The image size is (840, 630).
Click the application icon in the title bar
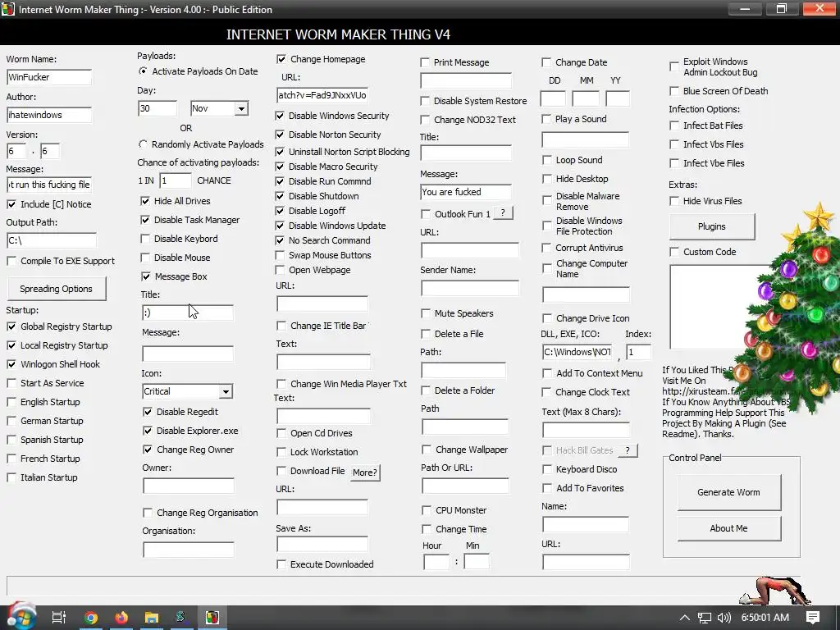pyautogui.click(x=8, y=9)
